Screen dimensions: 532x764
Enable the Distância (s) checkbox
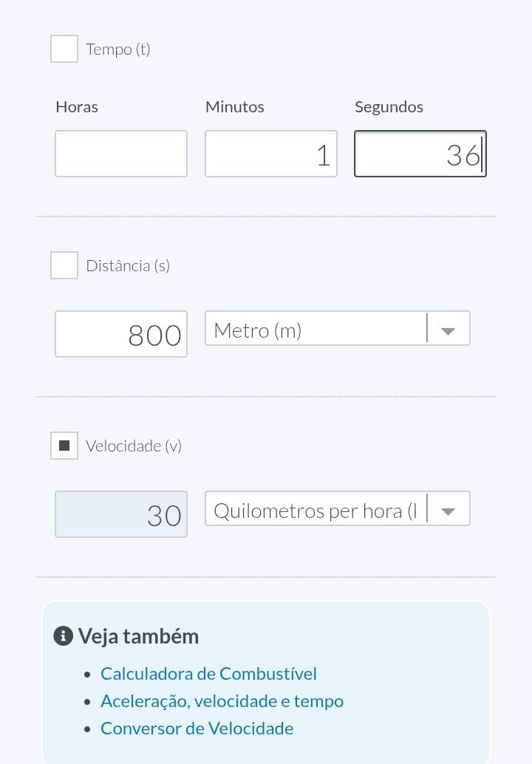(64, 265)
